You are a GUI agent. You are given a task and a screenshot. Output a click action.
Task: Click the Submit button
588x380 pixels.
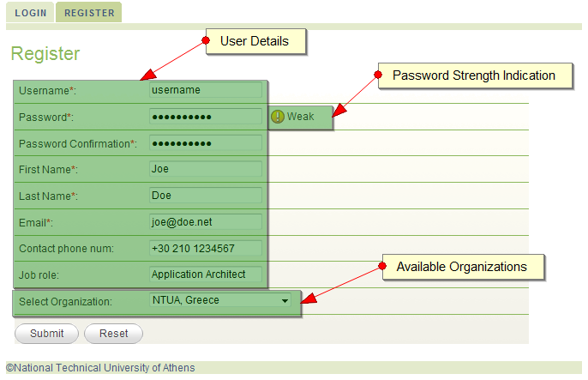pos(46,334)
